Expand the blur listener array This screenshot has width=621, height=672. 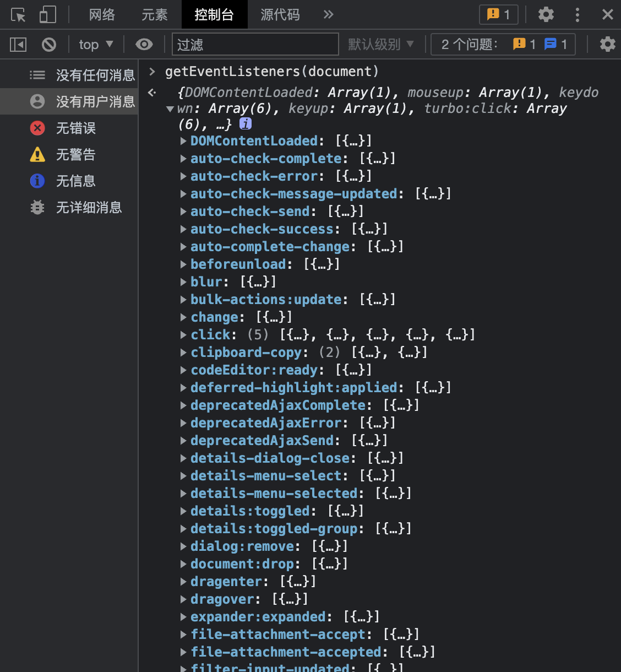tap(184, 282)
